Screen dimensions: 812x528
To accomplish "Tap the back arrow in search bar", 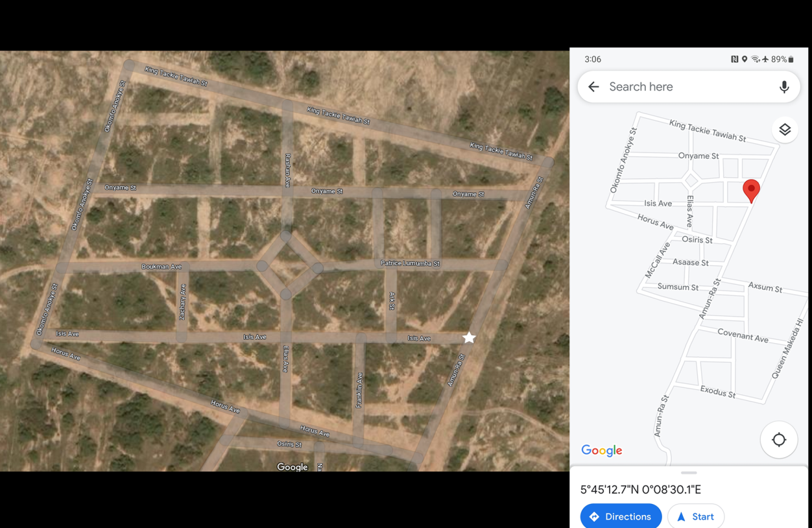I will pyautogui.click(x=593, y=87).
